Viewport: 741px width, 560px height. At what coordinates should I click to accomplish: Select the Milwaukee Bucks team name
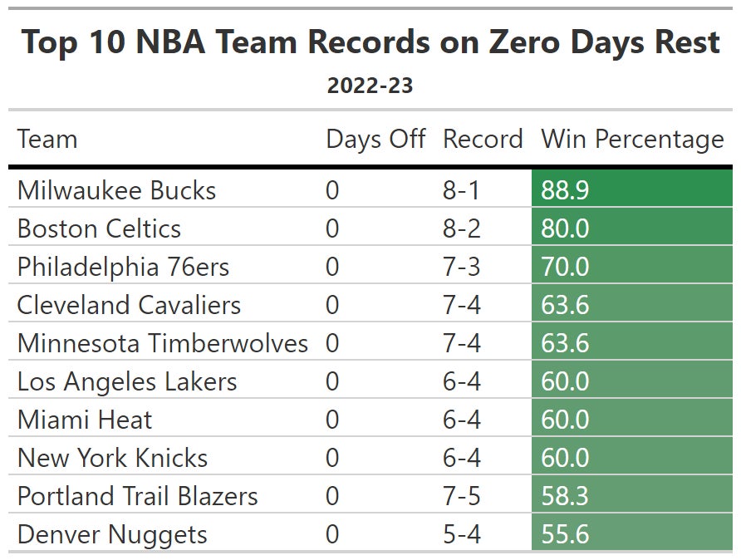coord(116,190)
